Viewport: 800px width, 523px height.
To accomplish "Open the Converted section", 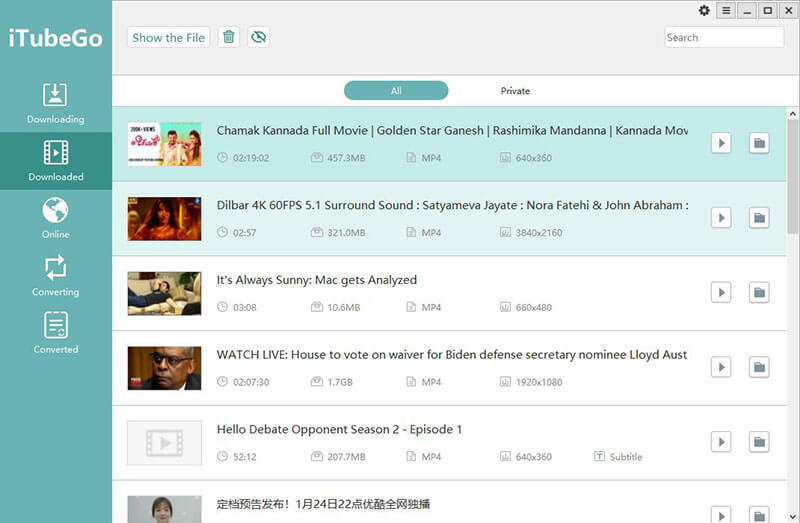I will click(56, 333).
